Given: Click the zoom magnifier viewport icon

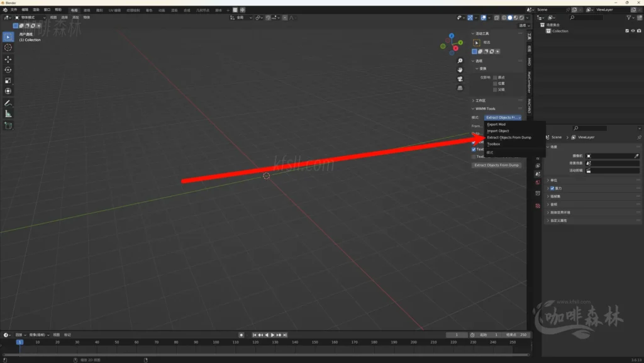Looking at the screenshot, I should tap(460, 61).
